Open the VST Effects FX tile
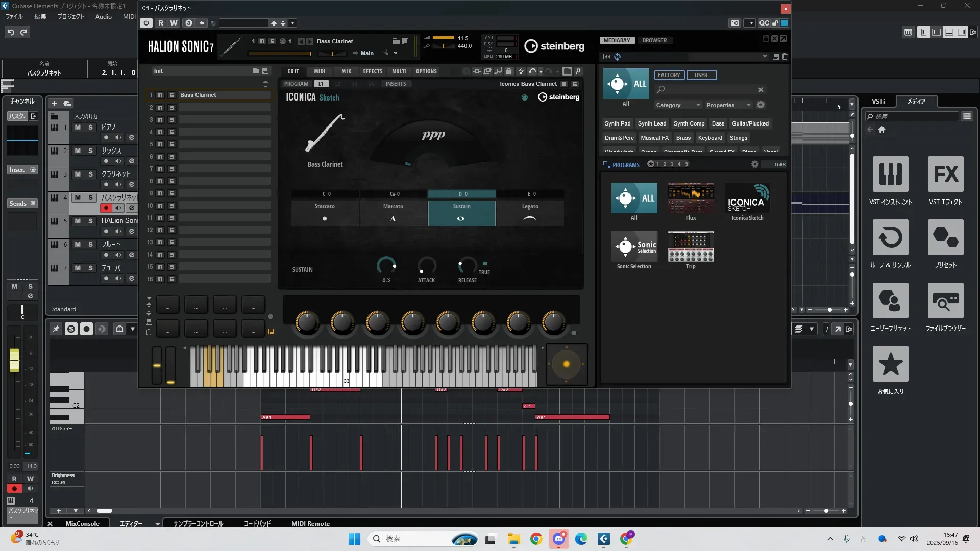This screenshot has height=551, width=980. [945, 174]
